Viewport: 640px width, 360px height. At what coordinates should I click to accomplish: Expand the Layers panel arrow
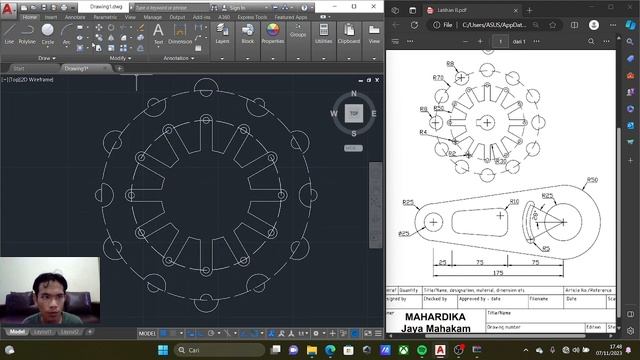click(x=222, y=58)
